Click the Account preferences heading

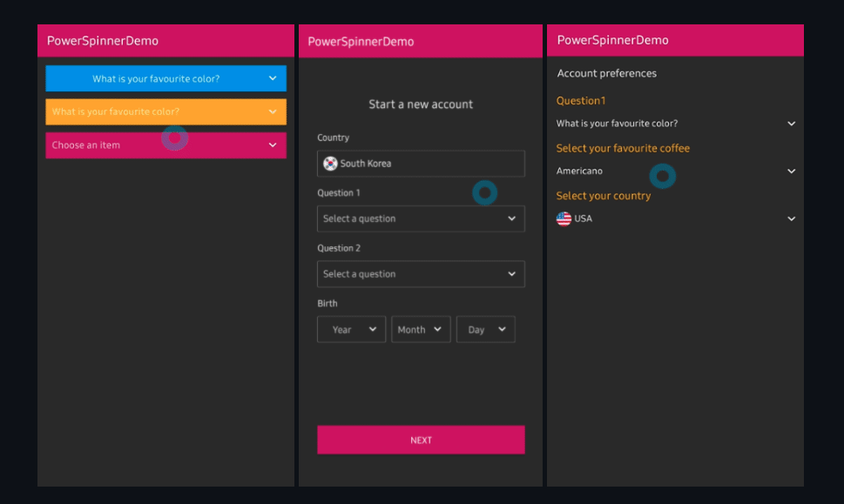point(606,73)
